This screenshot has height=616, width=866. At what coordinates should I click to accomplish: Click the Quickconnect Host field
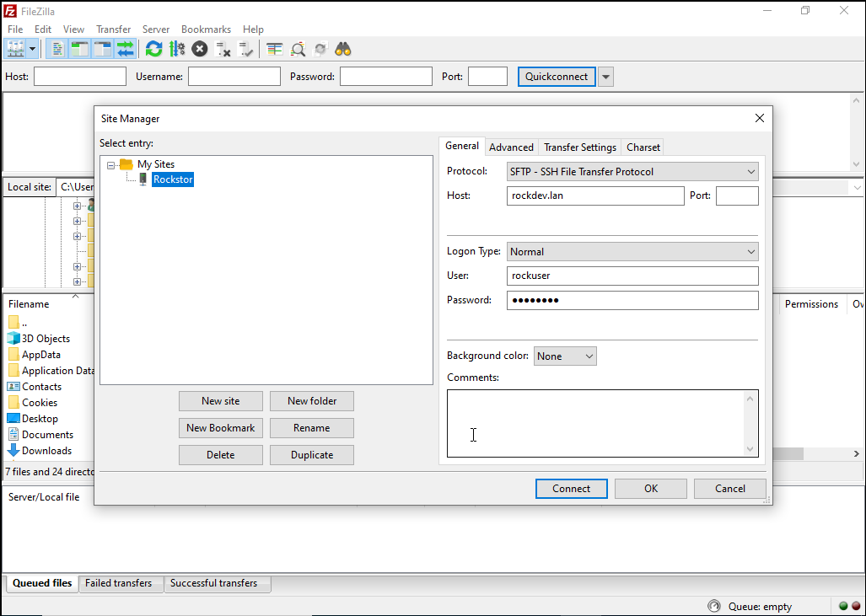point(80,76)
